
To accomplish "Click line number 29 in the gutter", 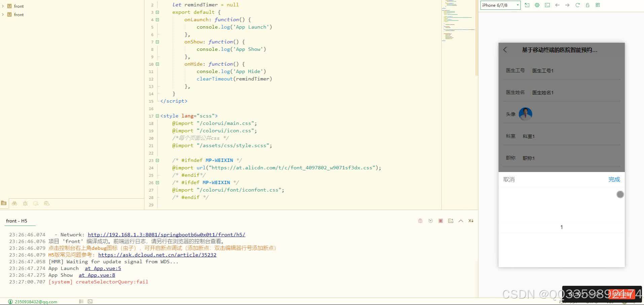I will tap(151, 205).
